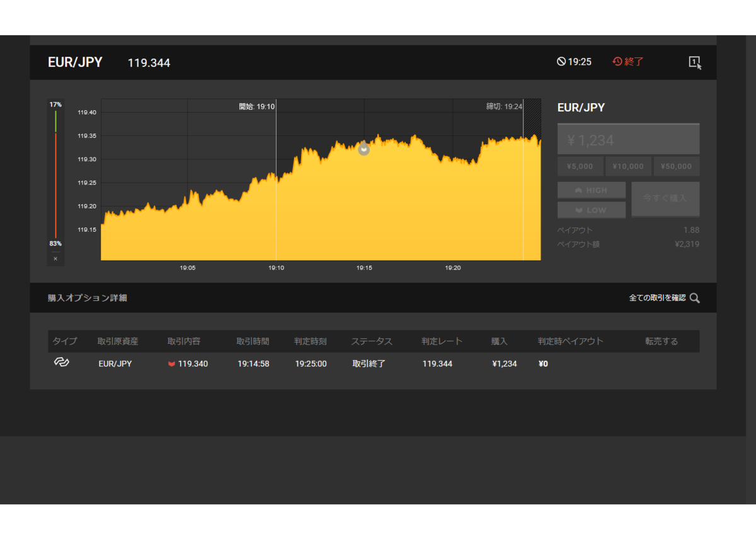
Task: Open 全ての取引を確認 link
Action: [x=657, y=298]
